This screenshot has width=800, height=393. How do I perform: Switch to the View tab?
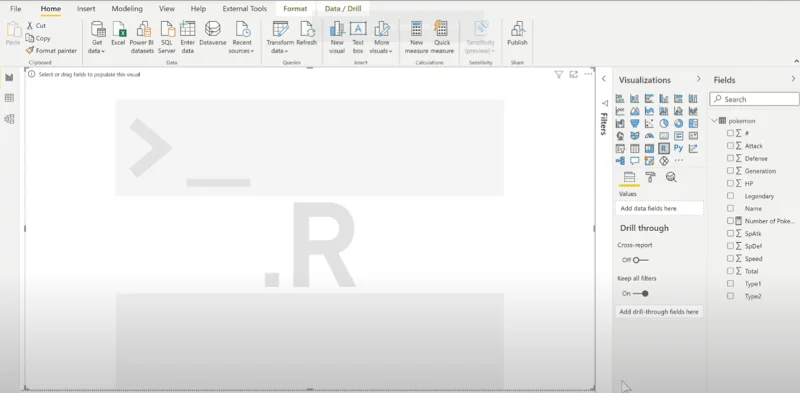tap(167, 9)
